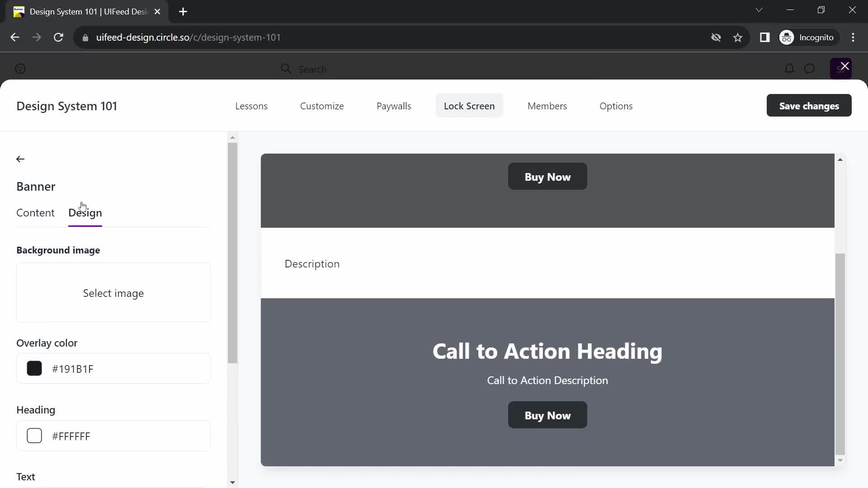Click the browser refresh icon
The width and height of the screenshot is (868, 488).
(x=58, y=38)
